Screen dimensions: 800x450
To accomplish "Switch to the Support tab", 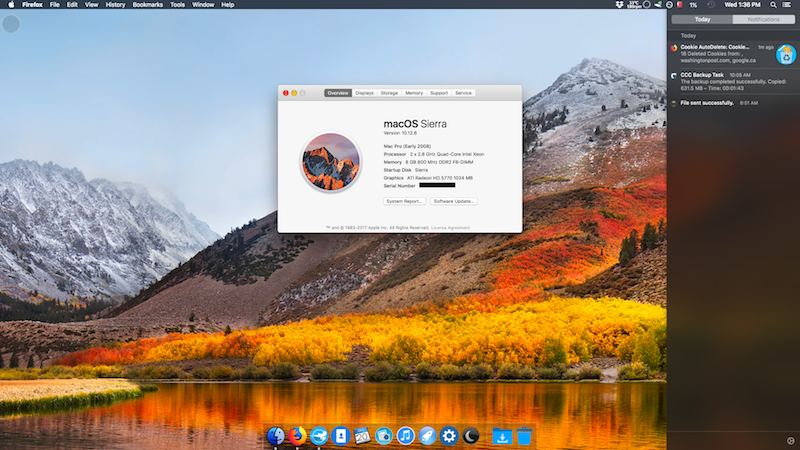I will (x=439, y=93).
